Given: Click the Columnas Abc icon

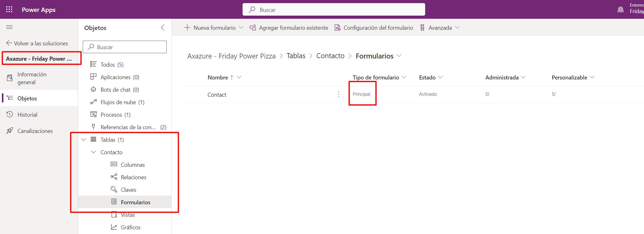Looking at the screenshot, I should pos(114,164).
